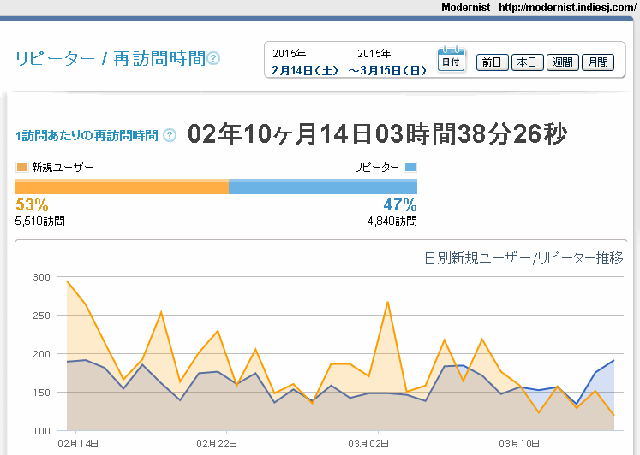Click the blue リピーター legend swatch
Screen dimensions: 640x455
411,167
